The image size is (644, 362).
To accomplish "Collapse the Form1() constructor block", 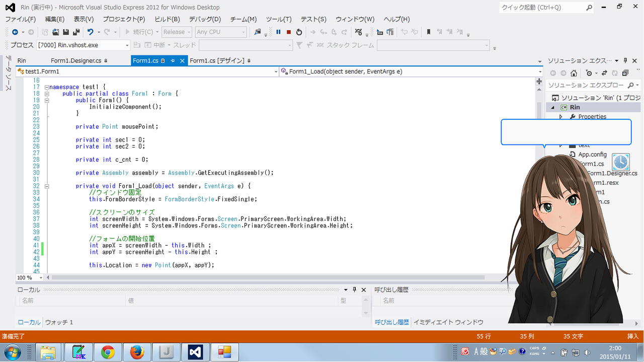I will click(46, 100).
